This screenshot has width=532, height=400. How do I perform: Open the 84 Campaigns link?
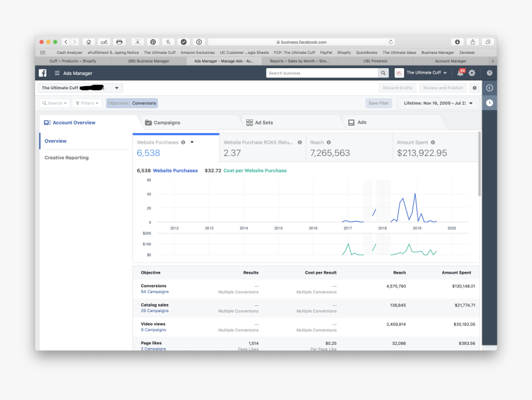point(155,292)
